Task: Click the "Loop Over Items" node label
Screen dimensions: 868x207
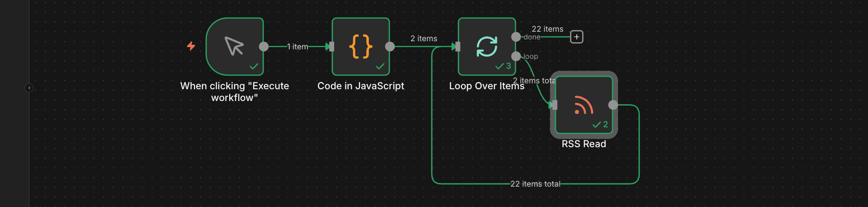Action: click(487, 86)
